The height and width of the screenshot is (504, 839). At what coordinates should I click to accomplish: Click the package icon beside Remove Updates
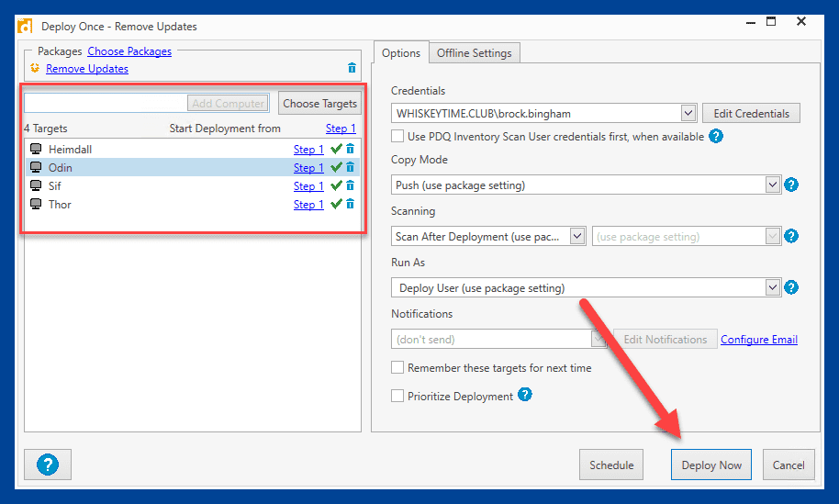(x=35, y=68)
